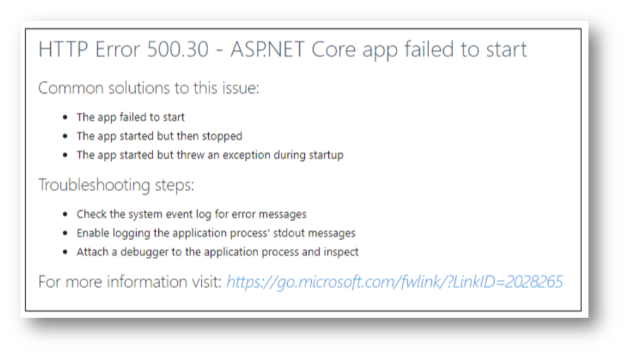Select 'The app failed to start' bullet
Viewport: 628px width, 364px height.
point(131,117)
